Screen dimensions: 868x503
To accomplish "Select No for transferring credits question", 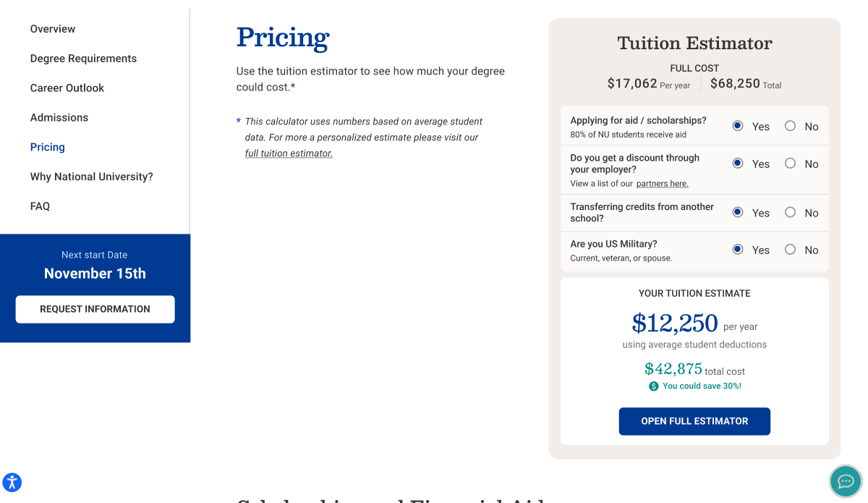I will pos(790,212).
